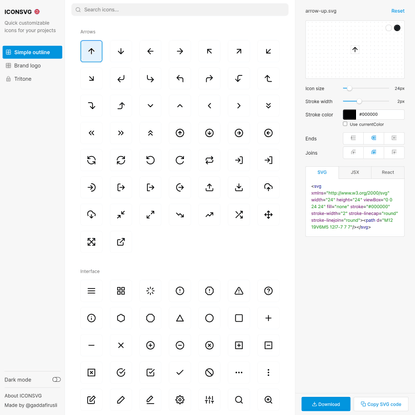Switch to the React code tab
Screen dimensions: 415x415
click(388, 172)
